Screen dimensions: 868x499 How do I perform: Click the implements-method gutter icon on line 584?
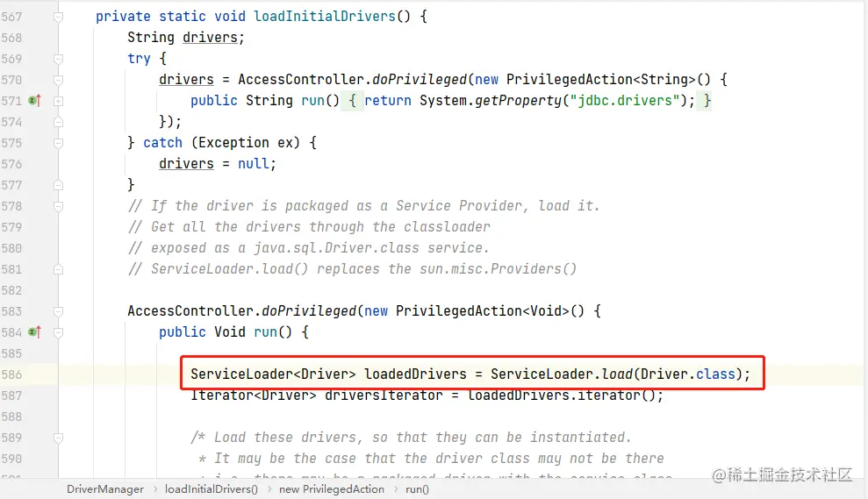click(35, 331)
